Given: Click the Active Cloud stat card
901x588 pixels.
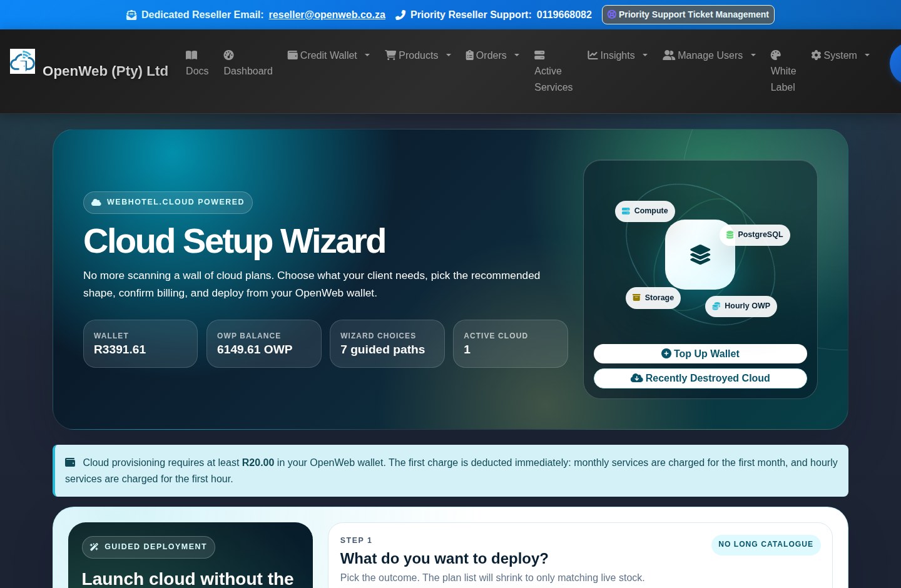Looking at the screenshot, I should [511, 343].
